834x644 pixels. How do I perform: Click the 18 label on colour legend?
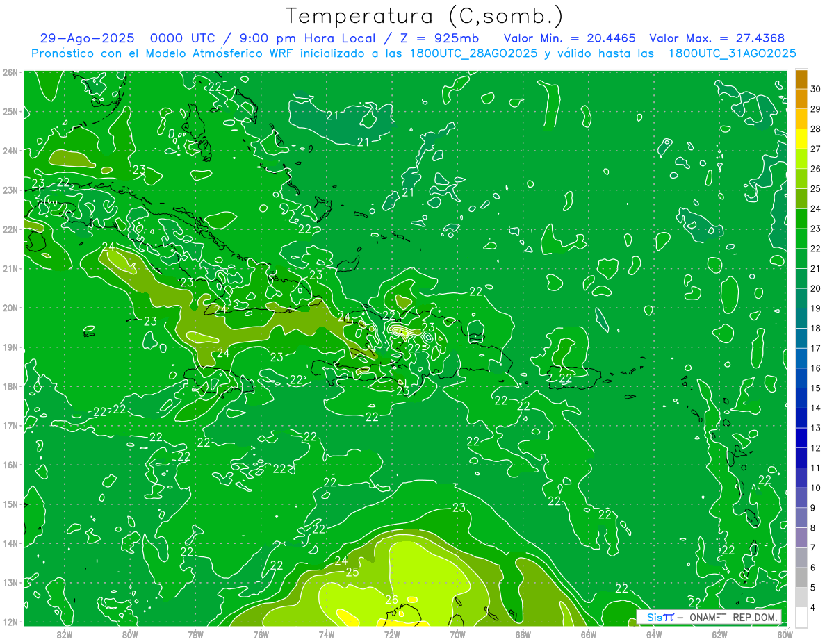[x=815, y=328]
